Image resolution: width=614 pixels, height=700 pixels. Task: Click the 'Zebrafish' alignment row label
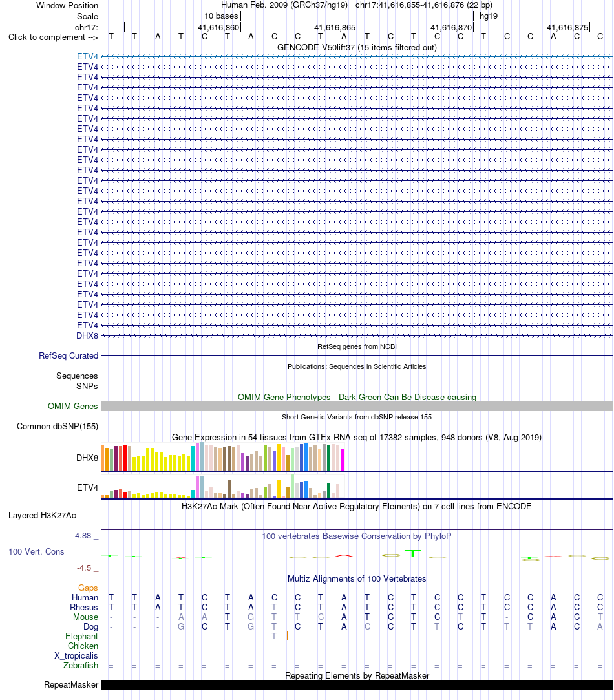81,665
